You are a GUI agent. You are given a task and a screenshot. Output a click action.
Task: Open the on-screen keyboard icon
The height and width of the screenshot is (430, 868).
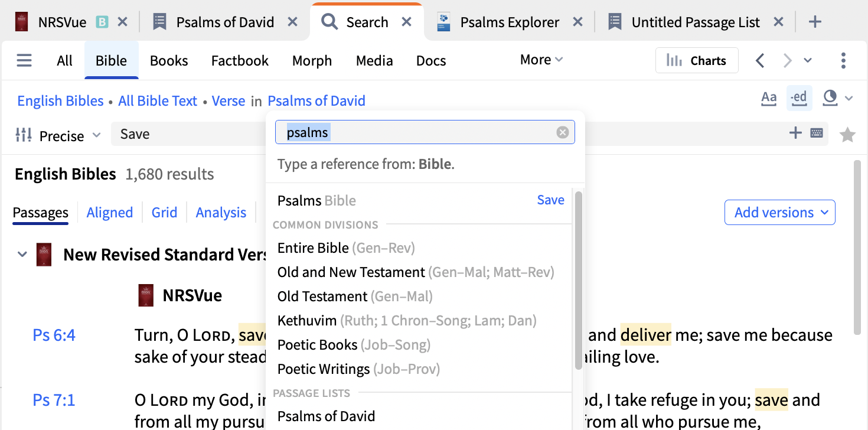pos(817,133)
